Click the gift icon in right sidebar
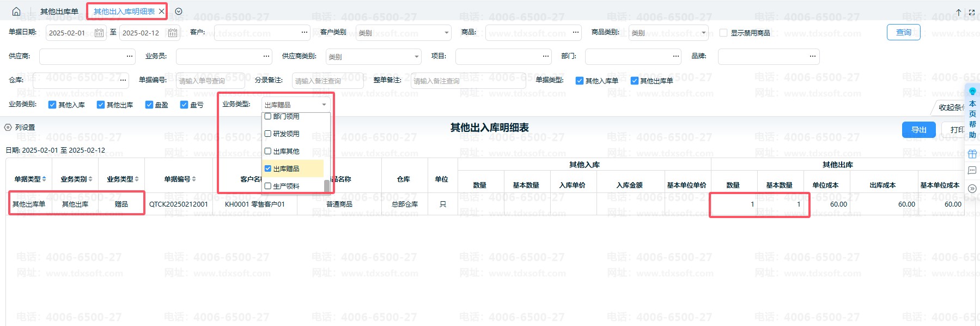 click(972, 154)
